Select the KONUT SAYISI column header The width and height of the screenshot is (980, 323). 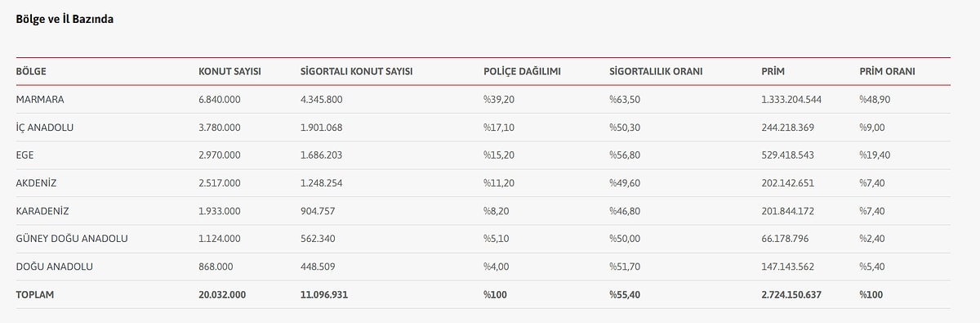tap(229, 72)
